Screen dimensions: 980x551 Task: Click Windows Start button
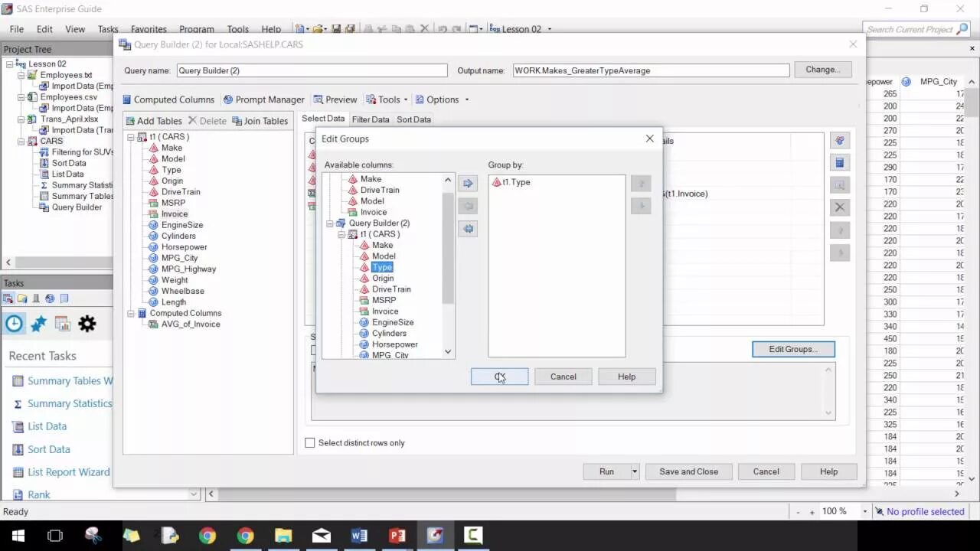[x=18, y=536]
